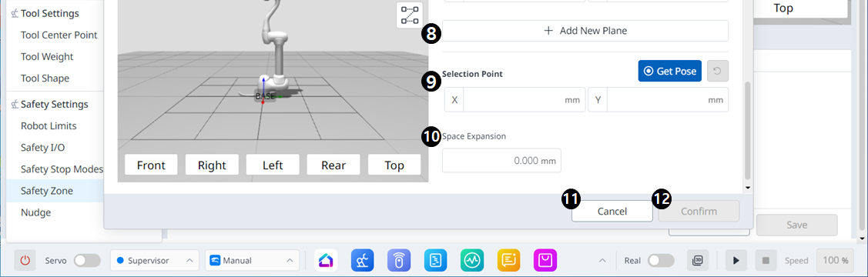
Task: Toggle the Servo switch
Action: [x=88, y=260]
